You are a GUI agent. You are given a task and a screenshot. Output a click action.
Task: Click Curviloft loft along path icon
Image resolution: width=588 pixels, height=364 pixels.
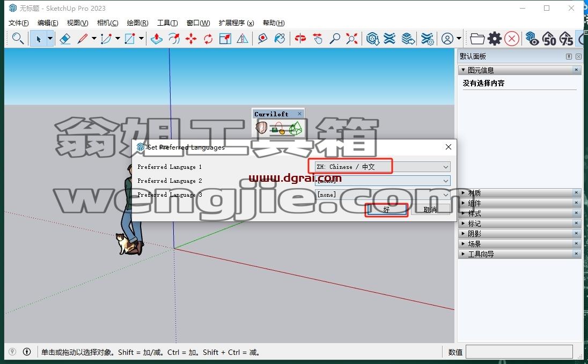click(278, 128)
